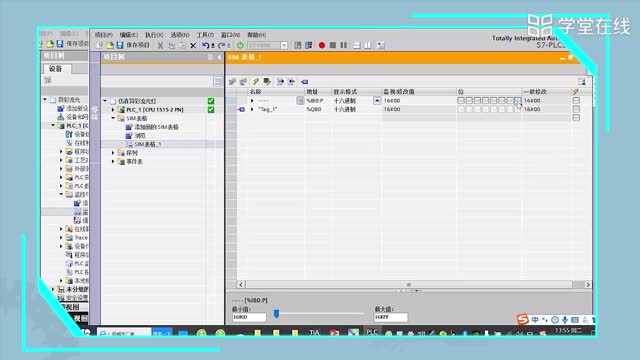
Task: Click the export arrow icon in table toolbar
Action: point(280,82)
